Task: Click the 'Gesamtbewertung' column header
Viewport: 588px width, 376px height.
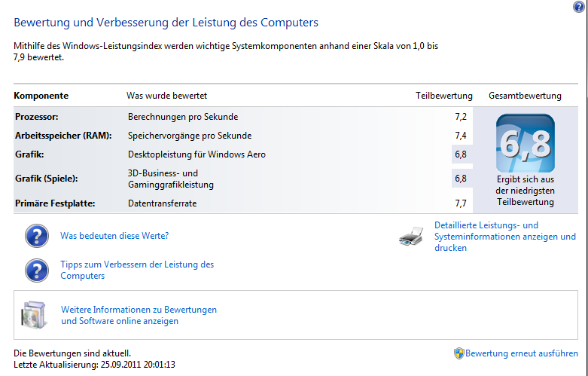Action: point(525,96)
